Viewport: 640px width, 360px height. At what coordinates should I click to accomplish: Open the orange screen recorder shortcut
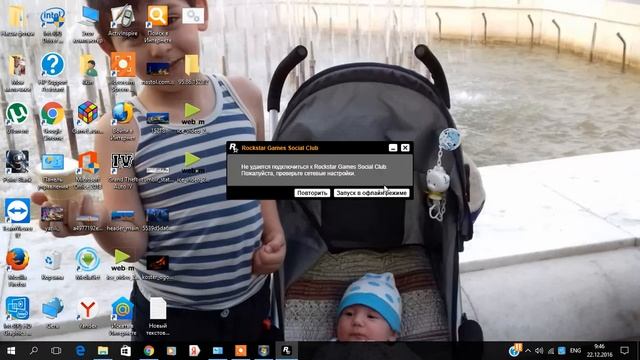click(122, 71)
